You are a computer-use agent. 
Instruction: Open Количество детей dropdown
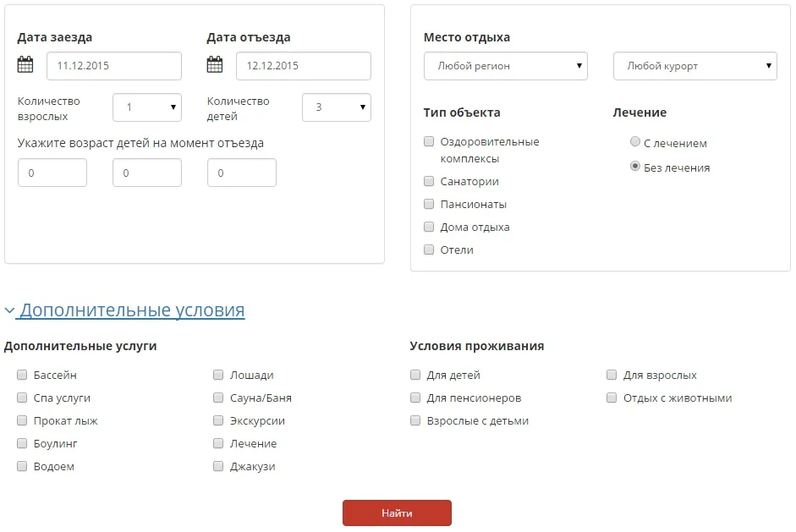[337, 107]
